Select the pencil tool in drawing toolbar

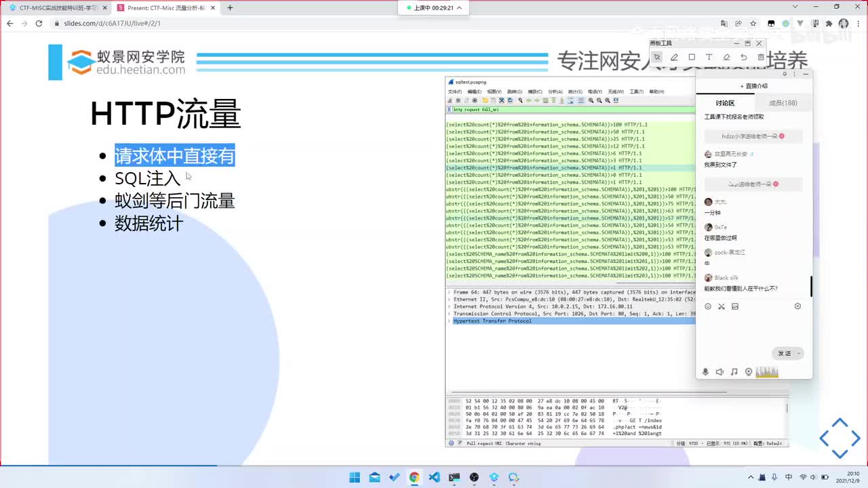coord(674,58)
